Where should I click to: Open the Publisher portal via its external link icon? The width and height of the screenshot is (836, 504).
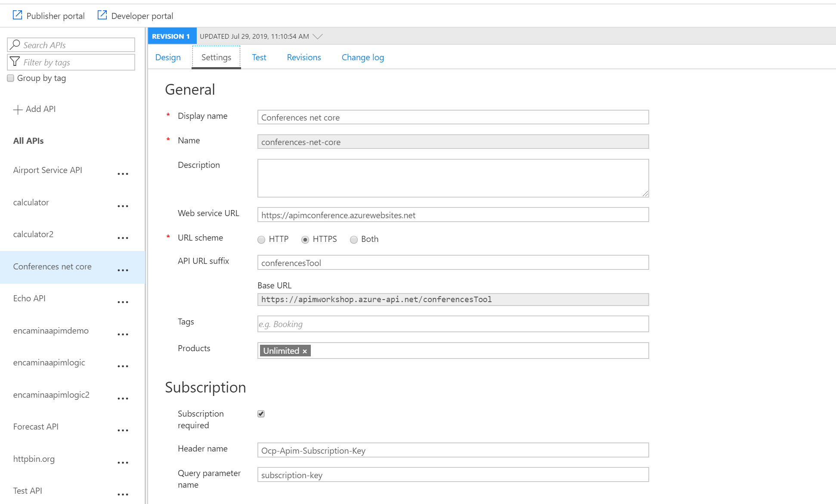[x=17, y=15]
